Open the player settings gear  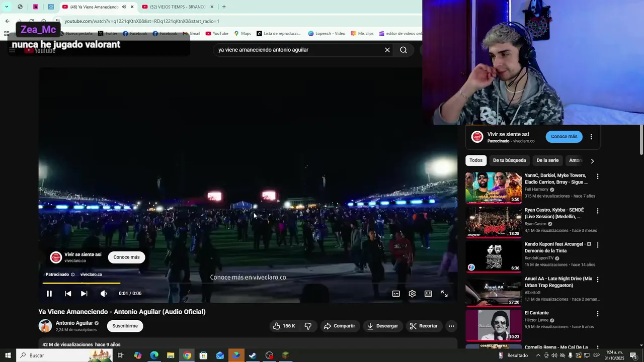tap(412, 294)
